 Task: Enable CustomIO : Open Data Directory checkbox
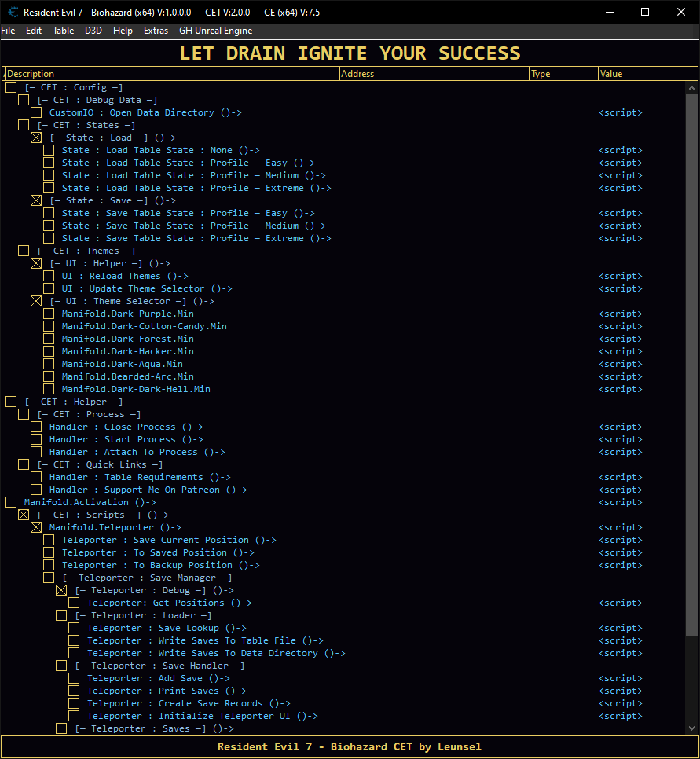coord(36,112)
